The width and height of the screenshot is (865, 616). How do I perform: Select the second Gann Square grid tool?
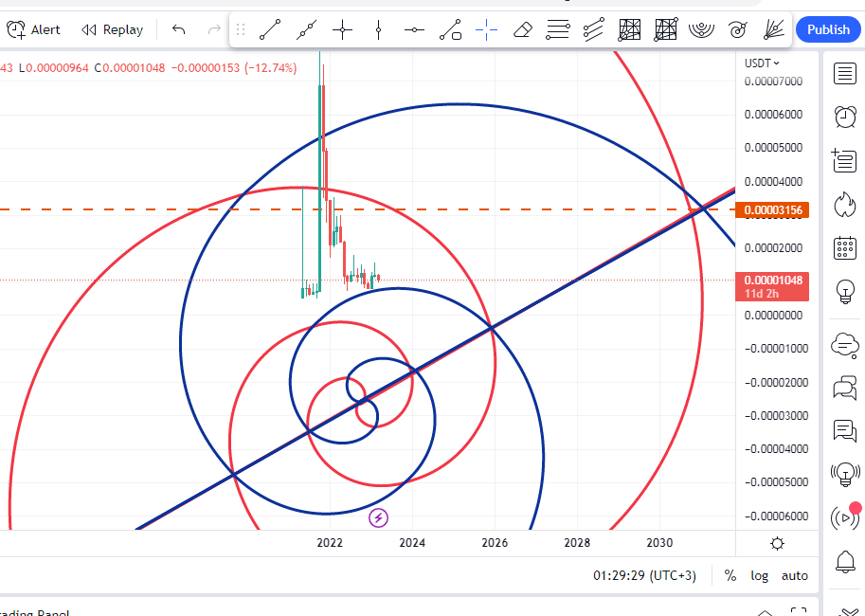click(666, 29)
